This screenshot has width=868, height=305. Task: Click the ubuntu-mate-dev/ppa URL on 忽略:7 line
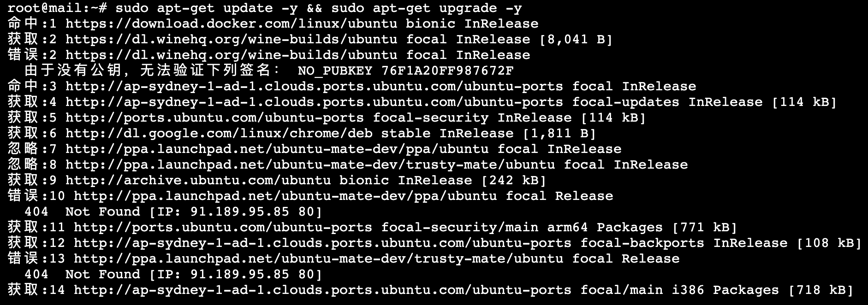(277, 149)
